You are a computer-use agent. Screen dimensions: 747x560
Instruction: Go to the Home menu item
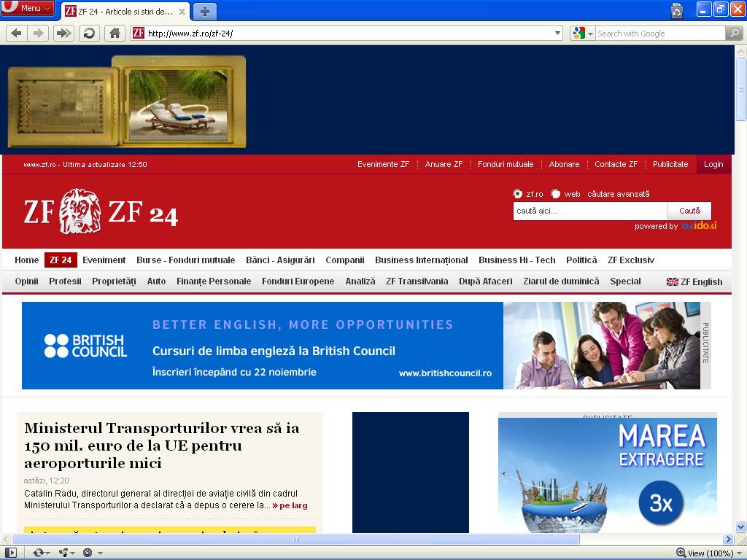[x=27, y=260]
